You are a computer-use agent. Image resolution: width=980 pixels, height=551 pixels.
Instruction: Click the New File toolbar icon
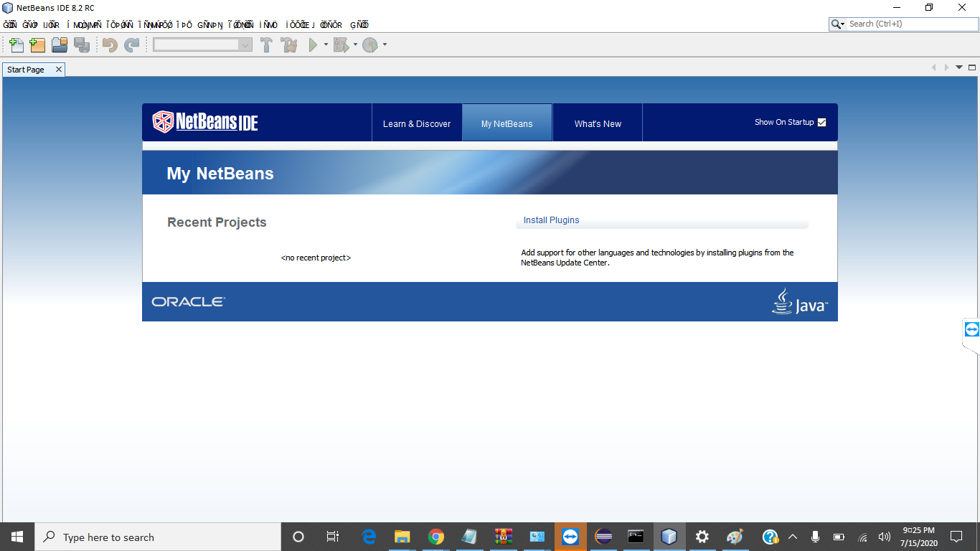pyautogui.click(x=16, y=45)
